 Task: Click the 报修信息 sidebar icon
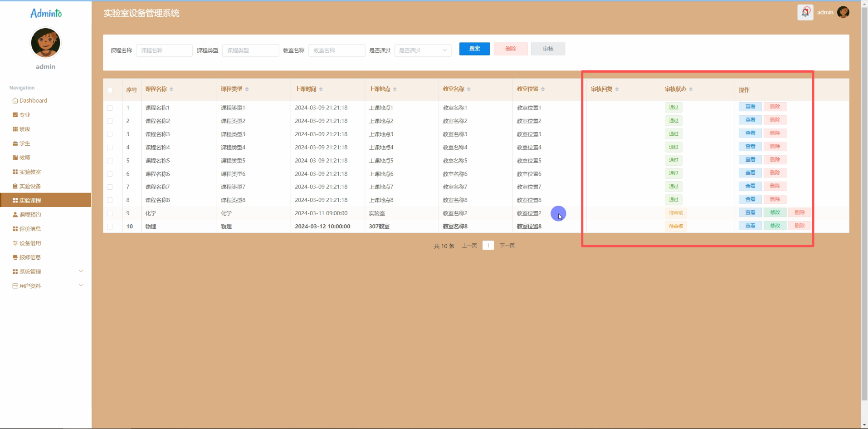click(15, 257)
